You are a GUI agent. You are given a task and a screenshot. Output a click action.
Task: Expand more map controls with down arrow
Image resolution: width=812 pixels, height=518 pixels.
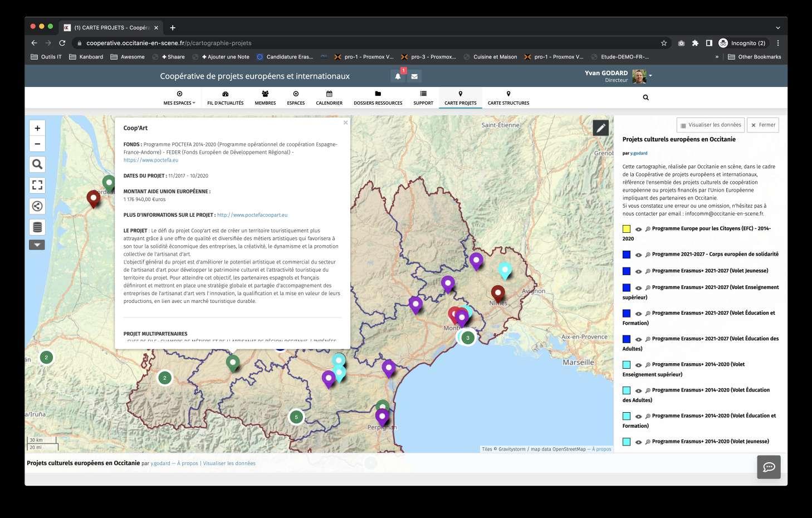pos(37,245)
